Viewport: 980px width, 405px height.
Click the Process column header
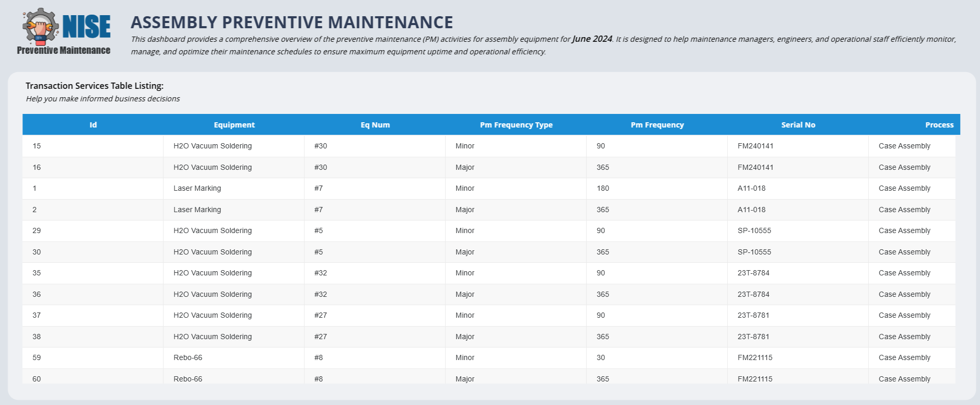(x=939, y=125)
